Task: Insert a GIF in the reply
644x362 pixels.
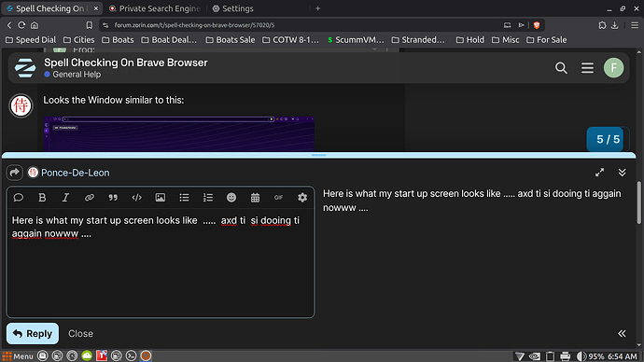Action: 278,198
